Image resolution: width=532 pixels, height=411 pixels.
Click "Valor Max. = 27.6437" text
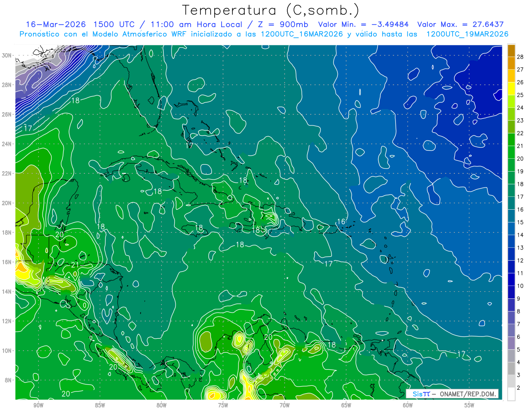pyautogui.click(x=461, y=24)
